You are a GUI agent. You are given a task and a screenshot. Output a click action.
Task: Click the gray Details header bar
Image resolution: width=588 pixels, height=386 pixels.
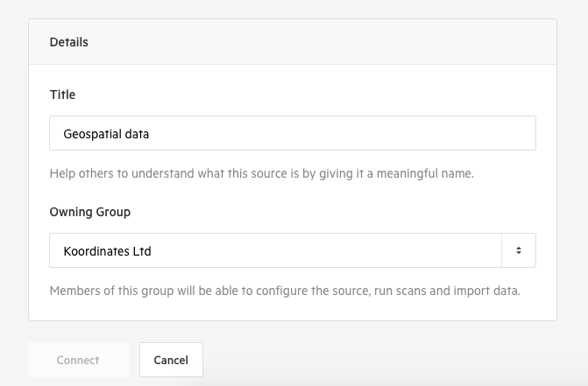(x=293, y=41)
